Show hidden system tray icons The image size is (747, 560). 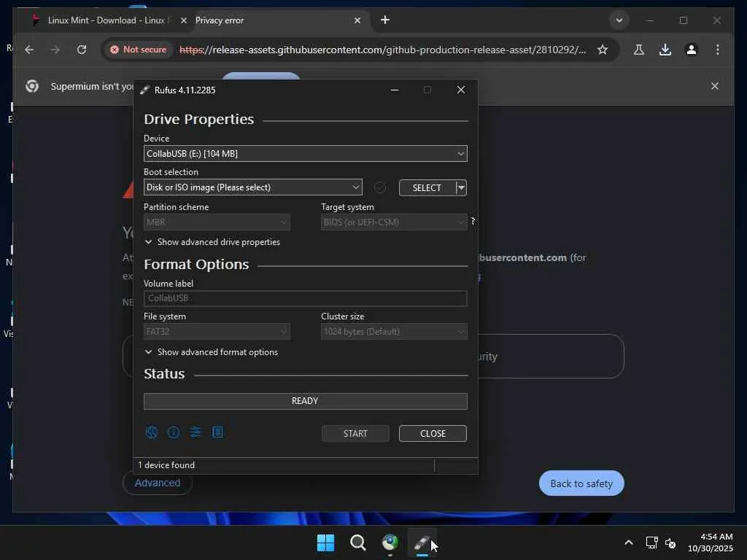(628, 542)
